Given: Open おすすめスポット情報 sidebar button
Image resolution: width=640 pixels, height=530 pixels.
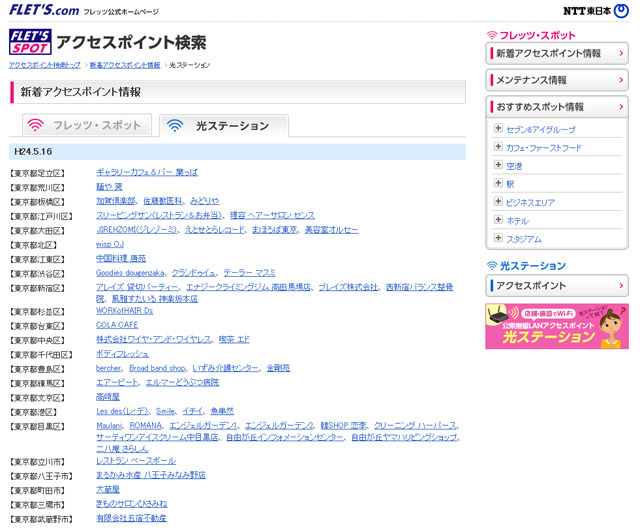Looking at the screenshot, I should pos(557,107).
